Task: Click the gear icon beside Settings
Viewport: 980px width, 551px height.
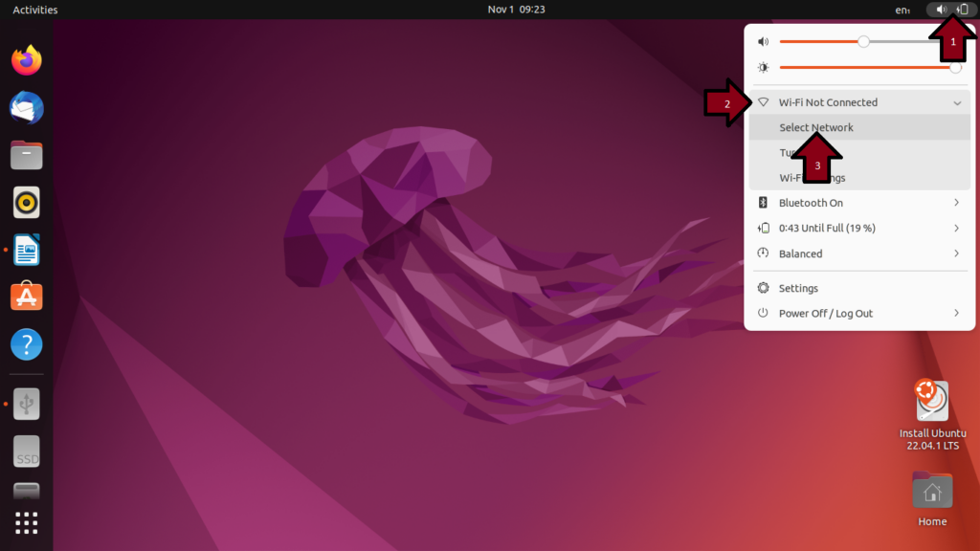Action: [x=763, y=288]
